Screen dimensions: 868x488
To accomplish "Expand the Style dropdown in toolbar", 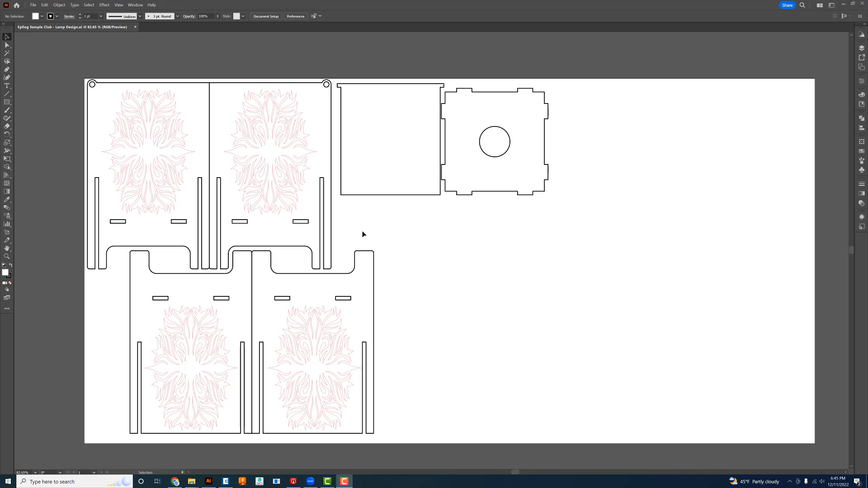I will (x=243, y=16).
